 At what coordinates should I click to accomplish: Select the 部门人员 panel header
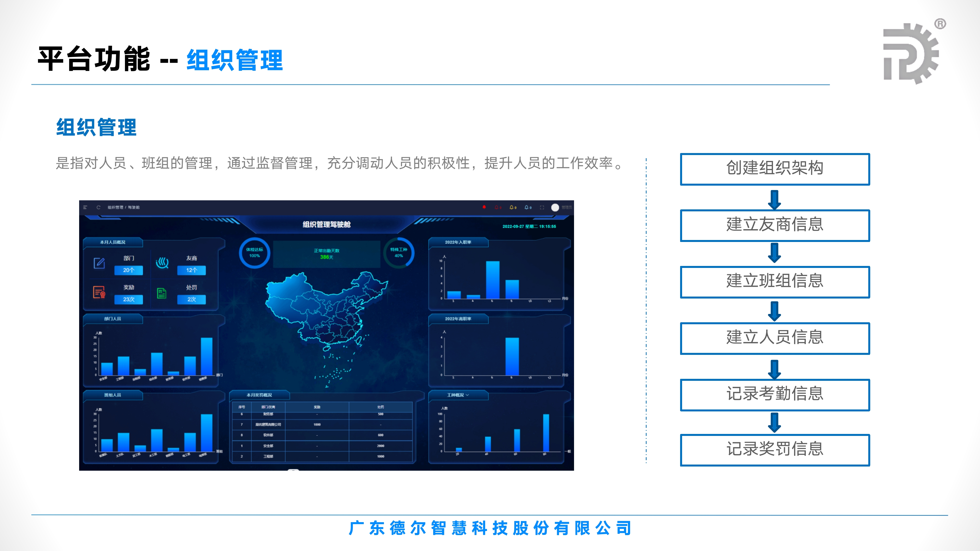[x=113, y=319]
